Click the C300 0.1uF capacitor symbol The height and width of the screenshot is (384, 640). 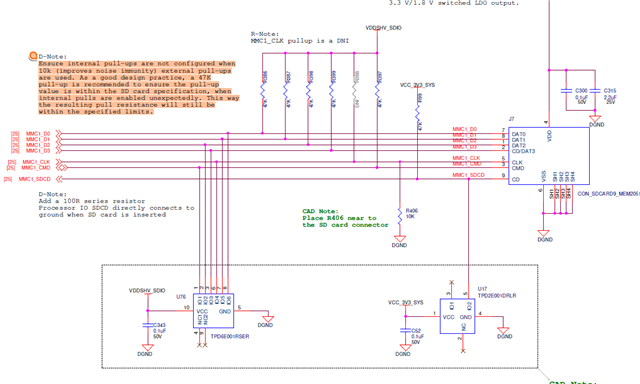(566, 91)
